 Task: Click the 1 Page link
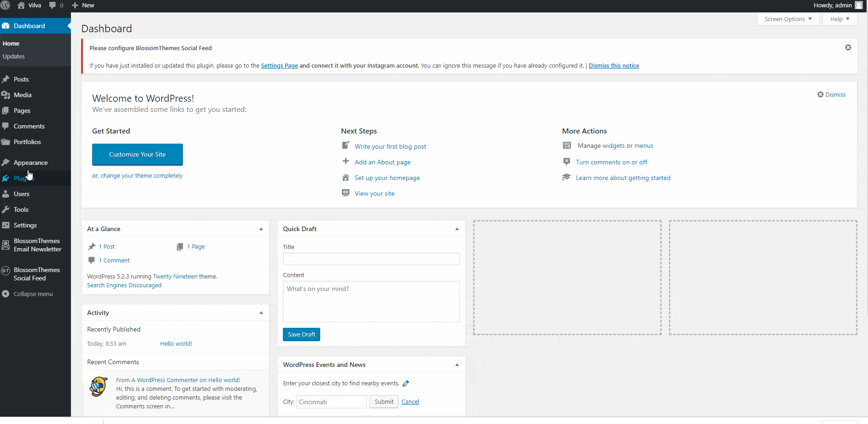[196, 247]
